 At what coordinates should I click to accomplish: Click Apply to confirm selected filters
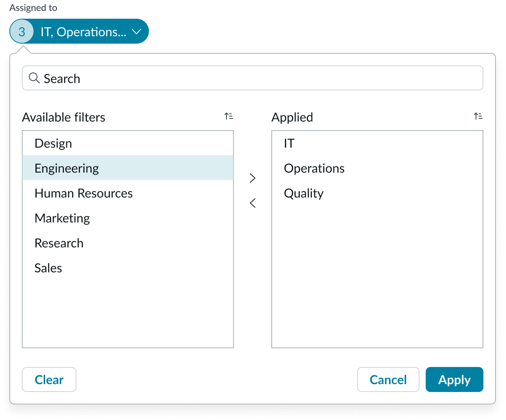tap(454, 379)
